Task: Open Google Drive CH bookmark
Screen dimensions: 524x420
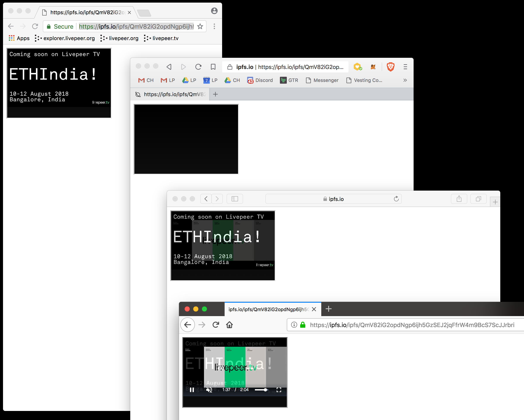Action: coord(232,80)
